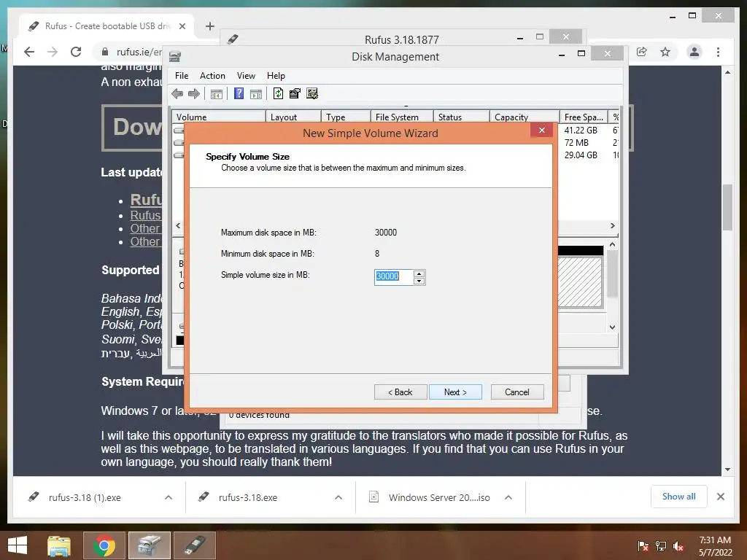Viewport: 747px width, 560px height.
Task: Open the Chrome profile avatar
Action: [x=694, y=52]
